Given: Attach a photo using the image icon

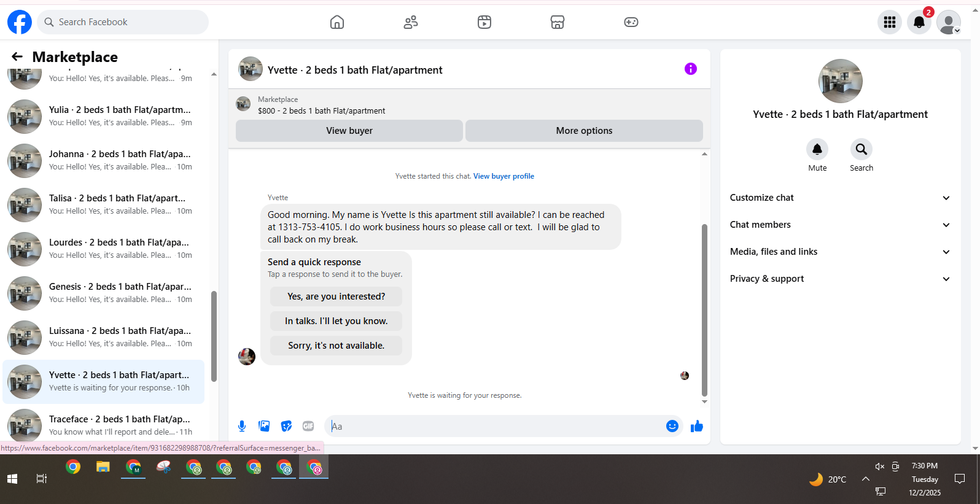Looking at the screenshot, I should (x=264, y=426).
